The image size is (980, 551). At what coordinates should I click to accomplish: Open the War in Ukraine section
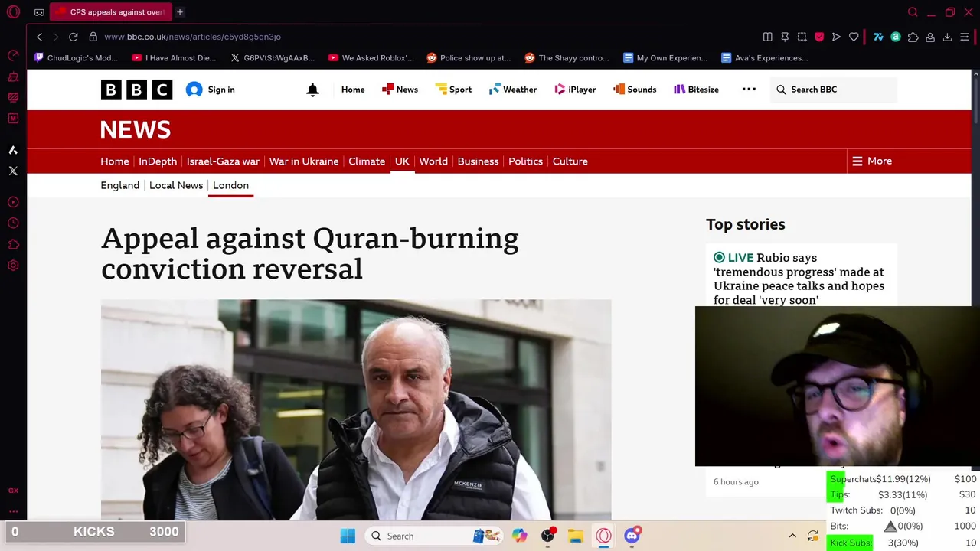pos(304,161)
